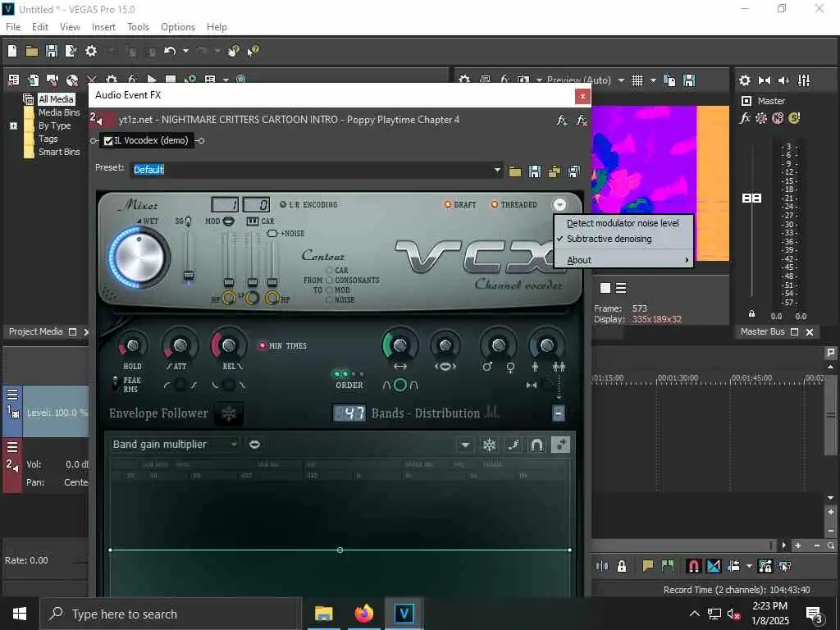
Task: Click the Windows taskbar search box
Action: click(171, 614)
